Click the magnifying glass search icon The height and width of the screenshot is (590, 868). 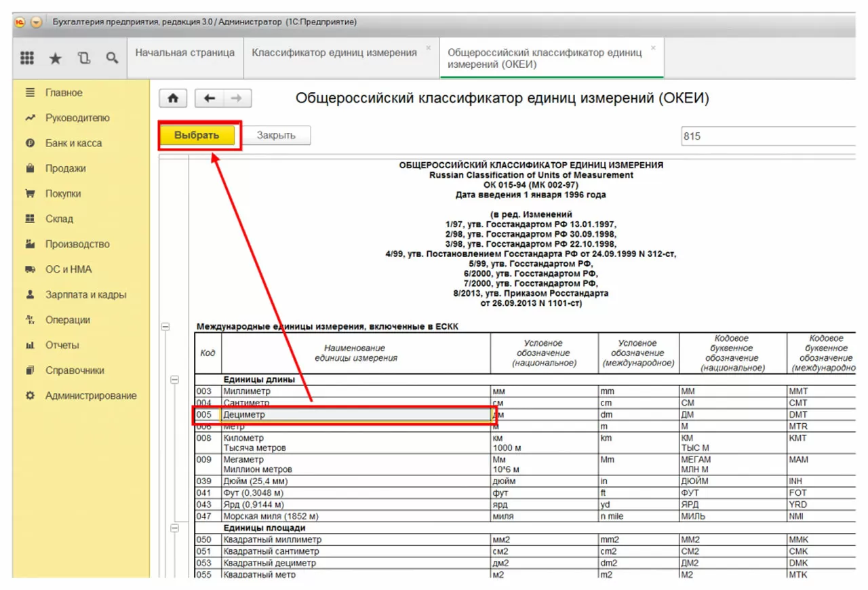coord(112,59)
